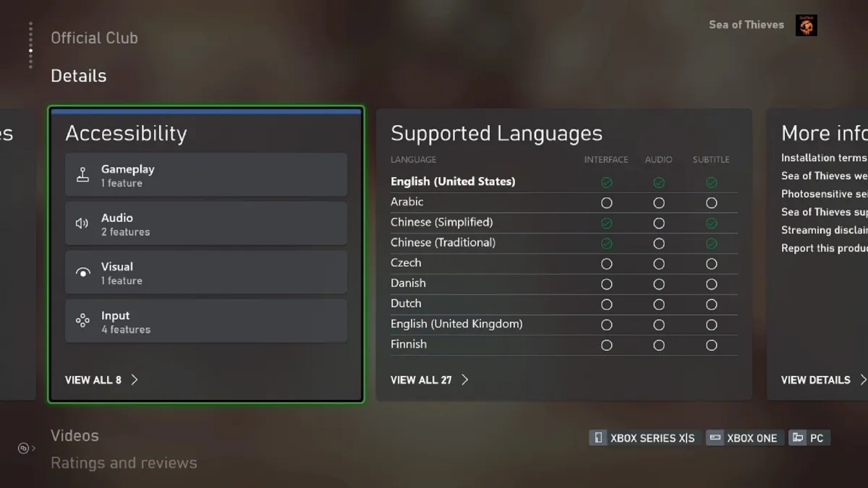Click the Gameplay accessibility icon
This screenshot has height=488, width=868.
coord(82,174)
